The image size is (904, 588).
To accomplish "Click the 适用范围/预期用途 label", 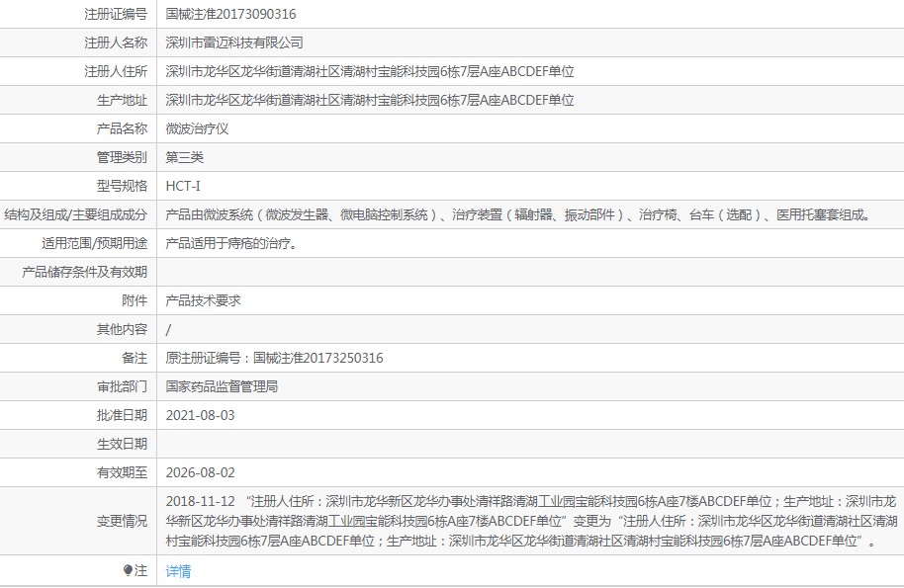I will click(95, 243).
